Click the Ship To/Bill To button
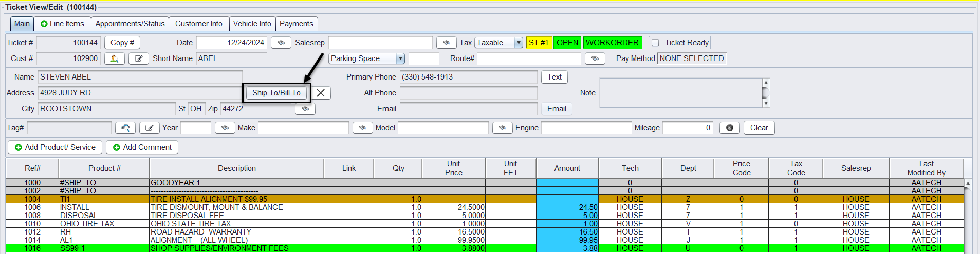The width and height of the screenshot is (980, 254). (x=276, y=93)
